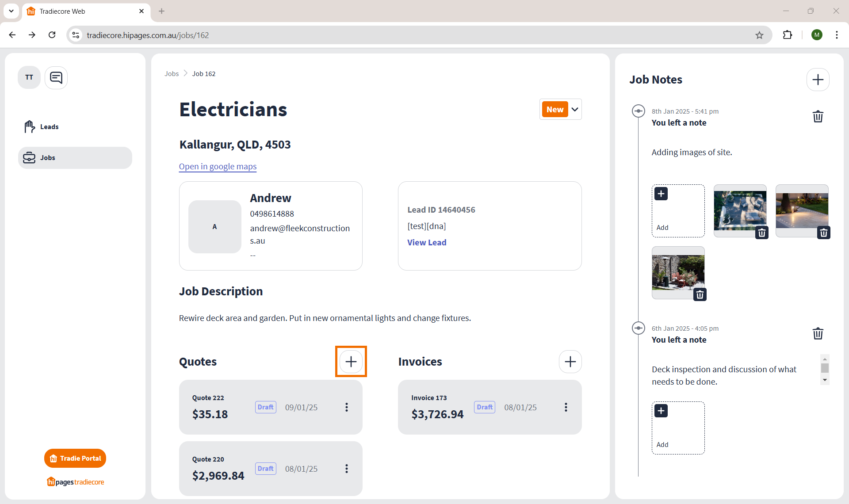The width and height of the screenshot is (849, 504).
Task: Click the Jobs breadcrumb link
Action: pyautogui.click(x=172, y=74)
